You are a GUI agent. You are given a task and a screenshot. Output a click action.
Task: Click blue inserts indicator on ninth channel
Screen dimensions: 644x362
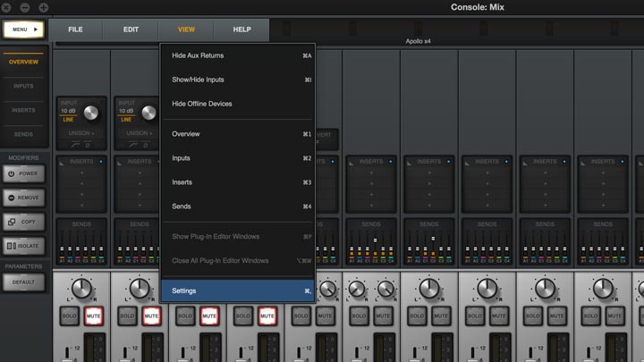564,162
